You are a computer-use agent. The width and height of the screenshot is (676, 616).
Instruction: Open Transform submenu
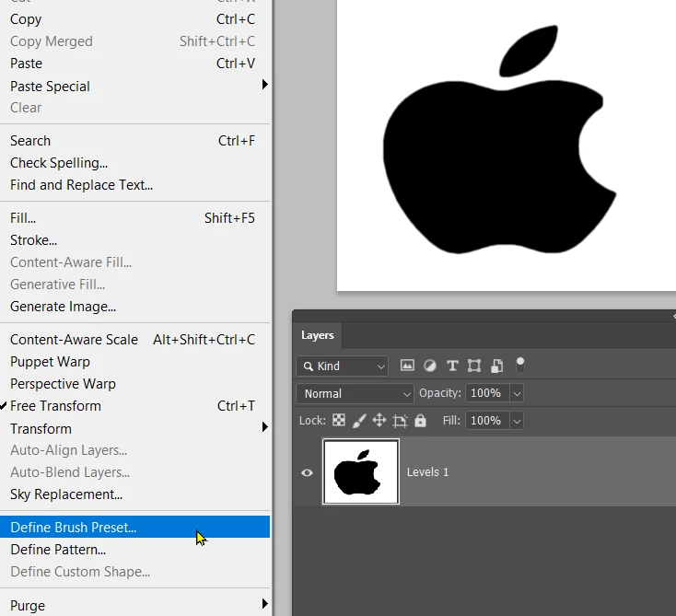click(x=135, y=428)
